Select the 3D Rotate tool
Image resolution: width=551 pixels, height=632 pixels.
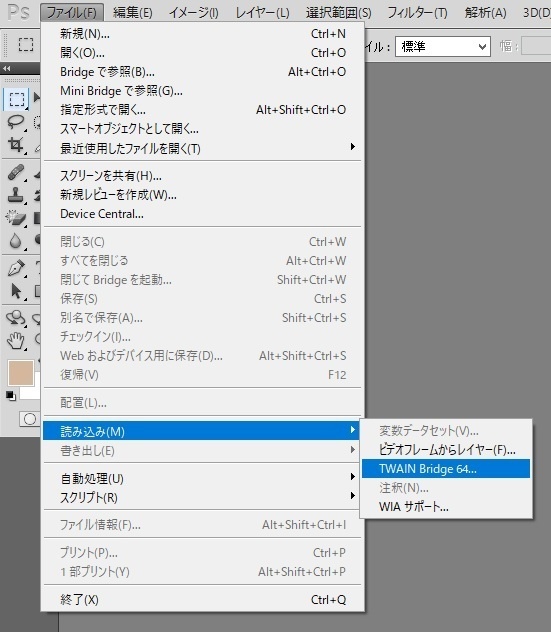coord(16,318)
